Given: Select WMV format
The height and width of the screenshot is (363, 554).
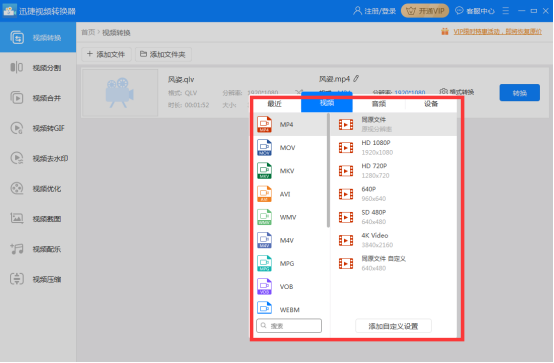Looking at the screenshot, I should click(x=290, y=217).
